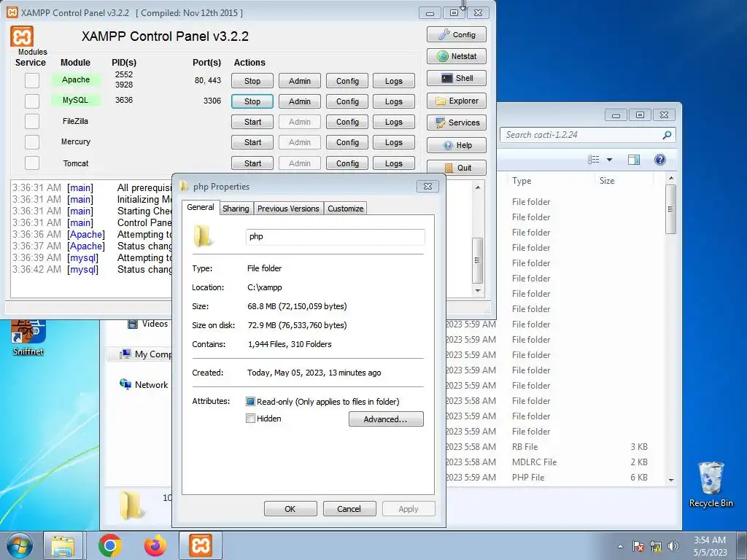Open the Apache Logs button
The height and width of the screenshot is (560, 747).
pos(393,81)
